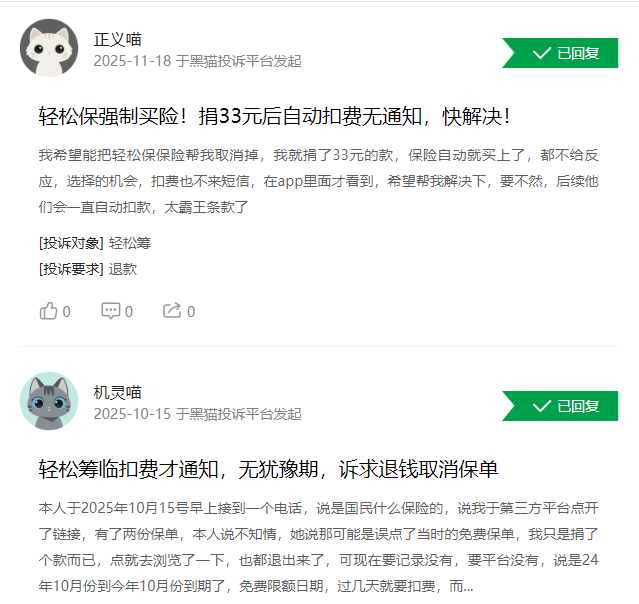Image resolution: width=639 pixels, height=604 pixels.
Task: Like the 轻松保强制买险 complaint with thumbs-up icon
Action: [x=48, y=311]
